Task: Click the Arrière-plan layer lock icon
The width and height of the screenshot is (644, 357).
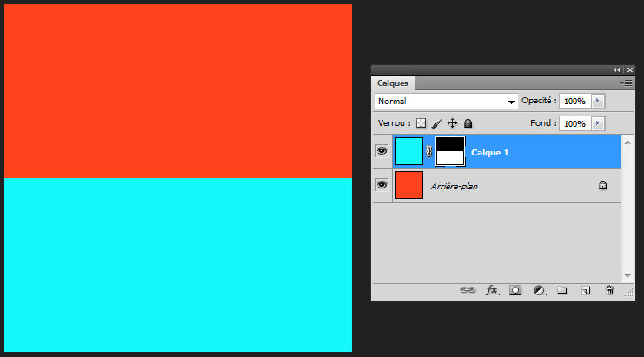Action: pos(602,185)
